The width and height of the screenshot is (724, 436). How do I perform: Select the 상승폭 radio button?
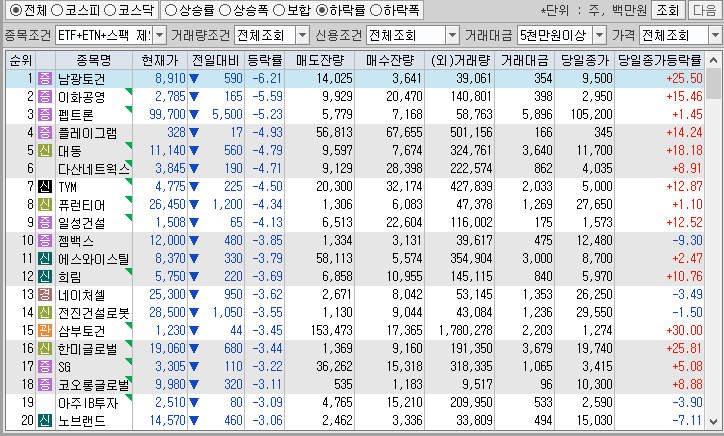224,10
